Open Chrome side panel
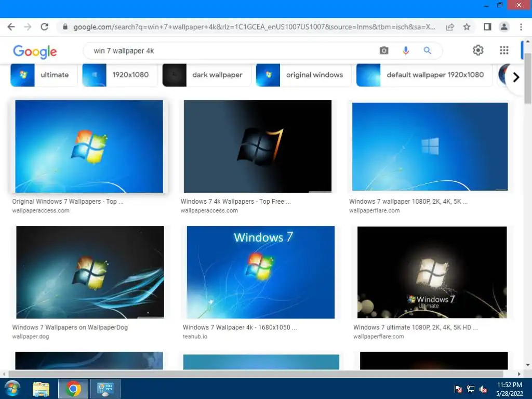532x399 pixels. 487,27
